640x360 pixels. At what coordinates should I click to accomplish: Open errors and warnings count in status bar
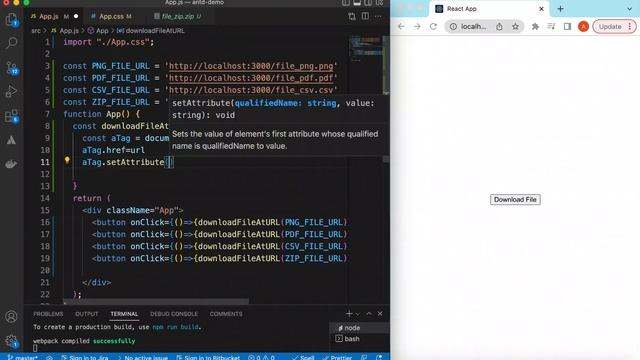[261, 357]
